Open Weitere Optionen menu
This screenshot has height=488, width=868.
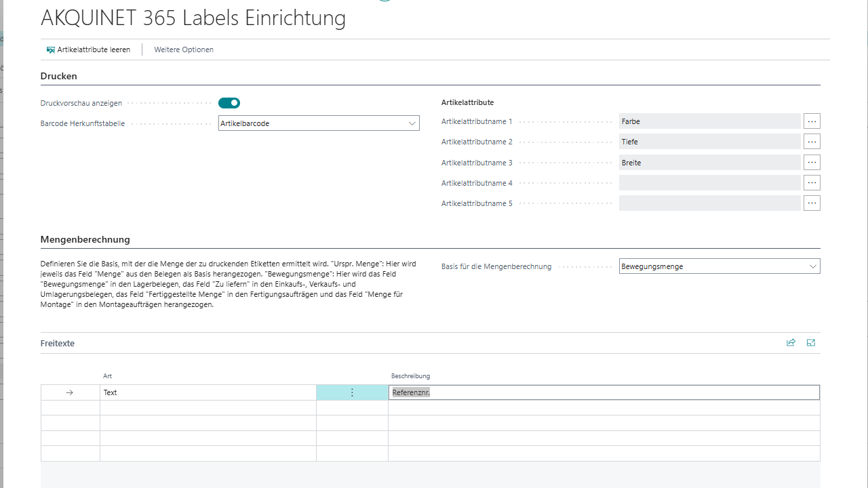[184, 50]
